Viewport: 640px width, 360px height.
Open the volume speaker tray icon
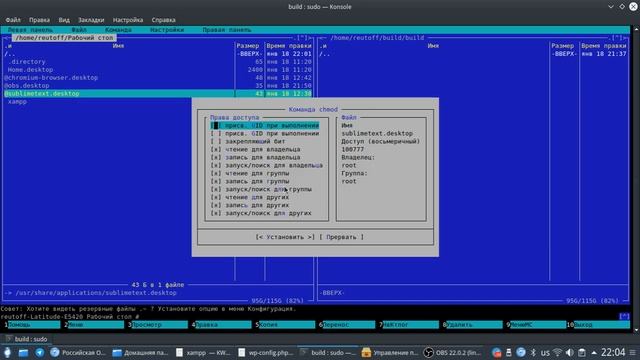pos(570,353)
